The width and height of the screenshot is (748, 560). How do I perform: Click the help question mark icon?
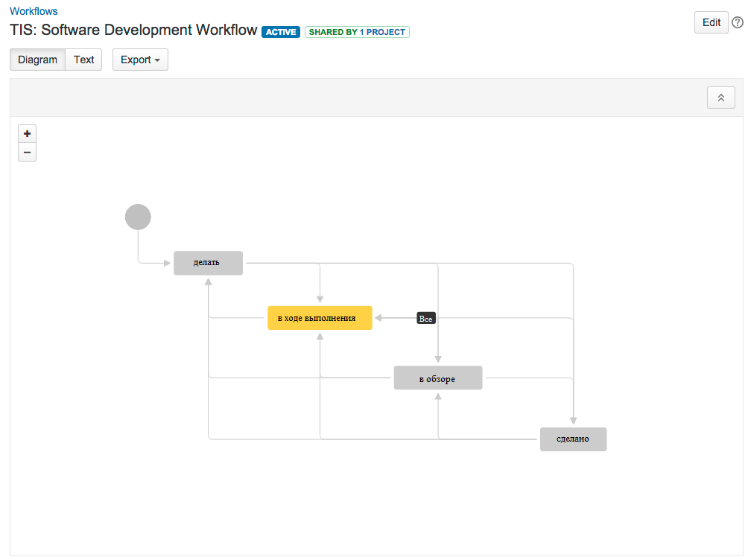[x=738, y=23]
